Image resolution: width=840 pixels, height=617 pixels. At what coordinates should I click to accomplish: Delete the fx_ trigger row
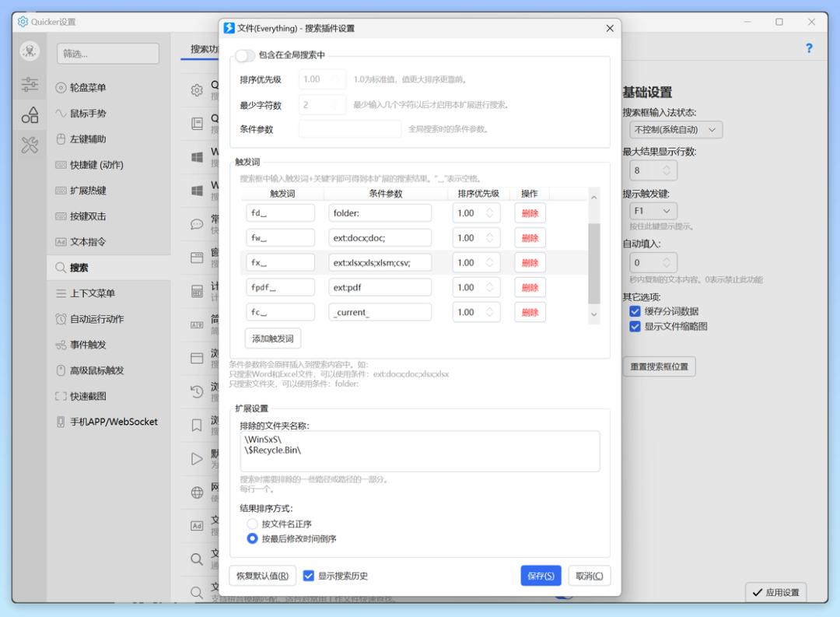tap(530, 263)
